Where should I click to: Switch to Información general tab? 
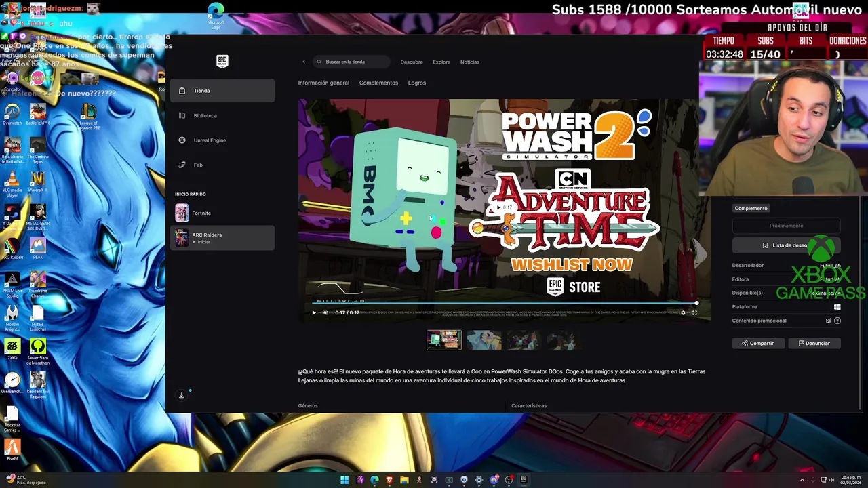click(323, 83)
